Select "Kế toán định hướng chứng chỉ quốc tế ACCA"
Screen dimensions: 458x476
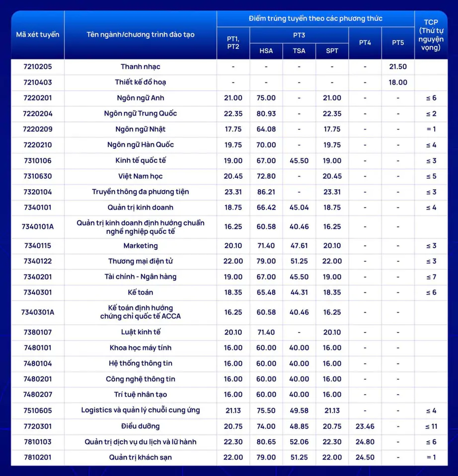140,312
